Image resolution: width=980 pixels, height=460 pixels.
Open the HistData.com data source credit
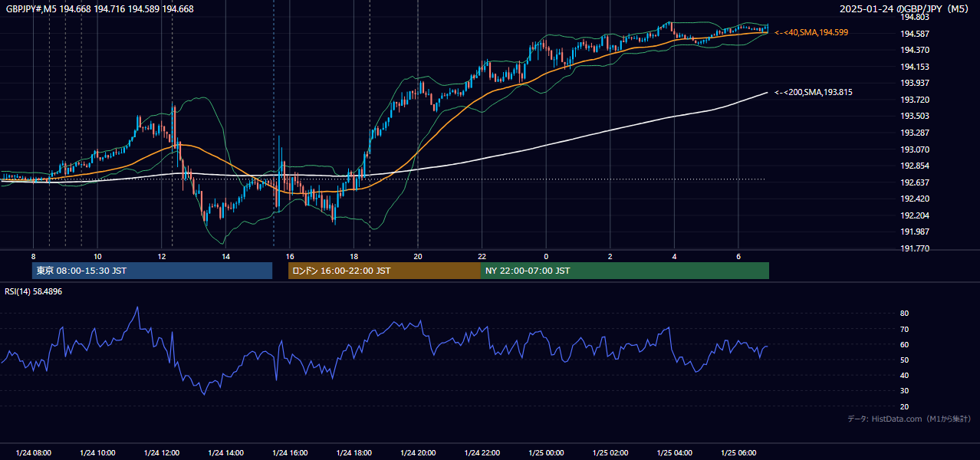(x=909, y=419)
